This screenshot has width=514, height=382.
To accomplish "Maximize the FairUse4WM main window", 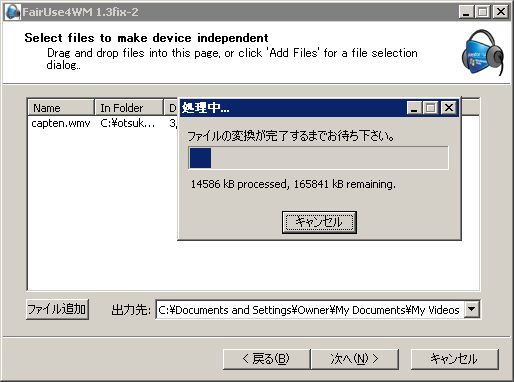I will (482, 12).
